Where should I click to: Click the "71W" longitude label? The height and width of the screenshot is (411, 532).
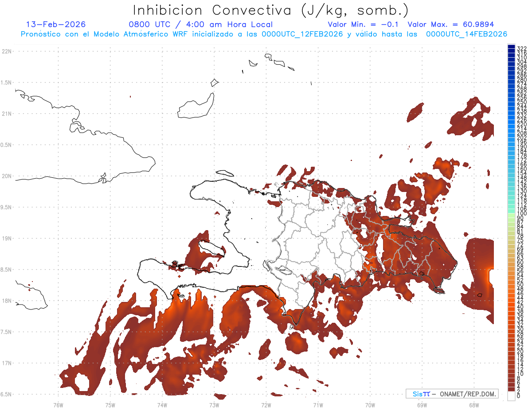[318, 405]
